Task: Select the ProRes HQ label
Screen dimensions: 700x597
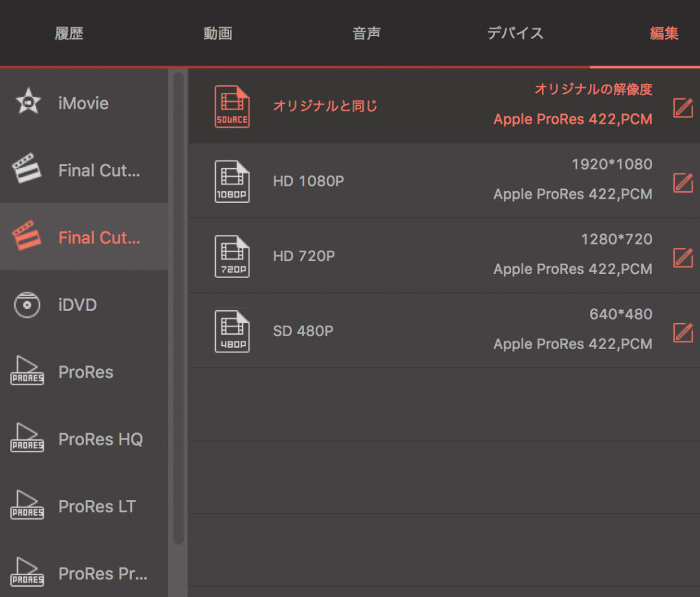Action: [x=100, y=439]
